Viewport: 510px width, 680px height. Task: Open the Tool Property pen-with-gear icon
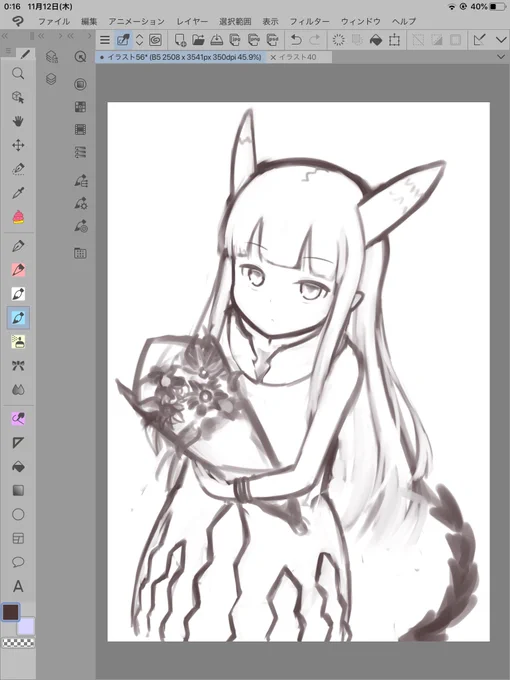click(x=81, y=203)
